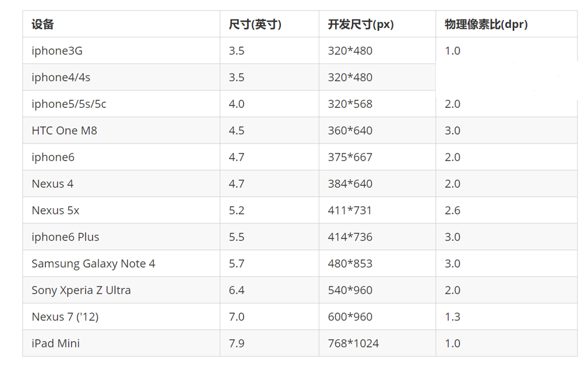
Task: Choose dpr '3.0' in iphone6 Plus row
Action: click(x=453, y=237)
